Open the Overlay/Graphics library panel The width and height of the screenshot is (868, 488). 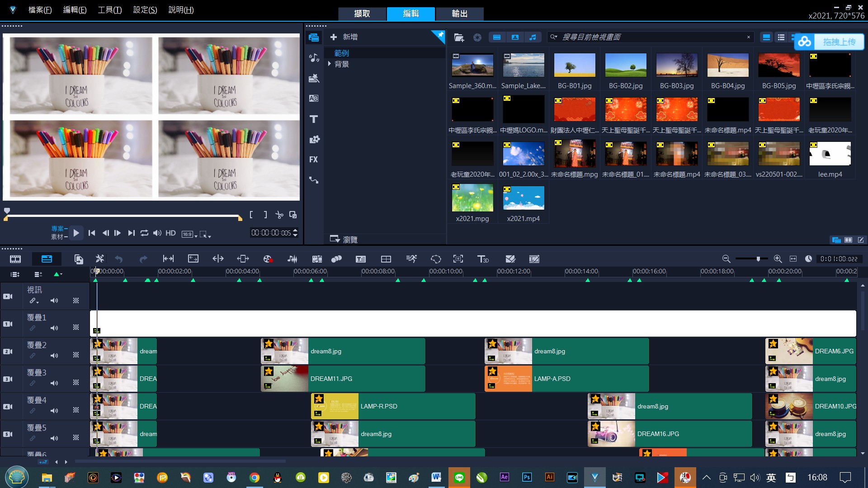click(314, 140)
